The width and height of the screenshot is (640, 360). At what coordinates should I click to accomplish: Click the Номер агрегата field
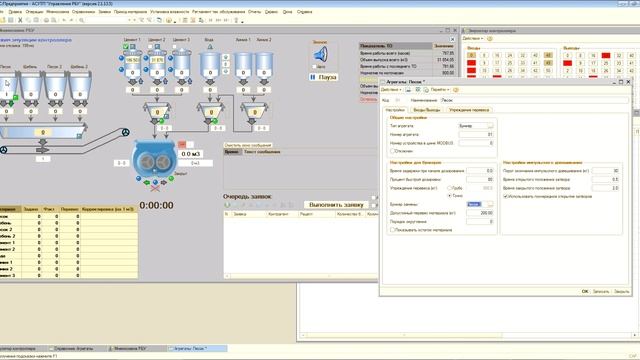[x=476, y=134]
